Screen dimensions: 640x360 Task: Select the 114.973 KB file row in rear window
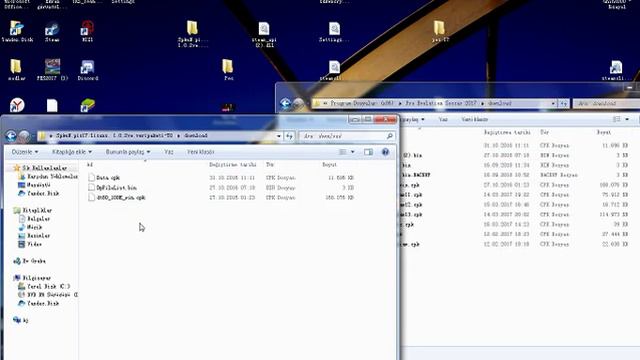pyautogui.click(x=516, y=215)
